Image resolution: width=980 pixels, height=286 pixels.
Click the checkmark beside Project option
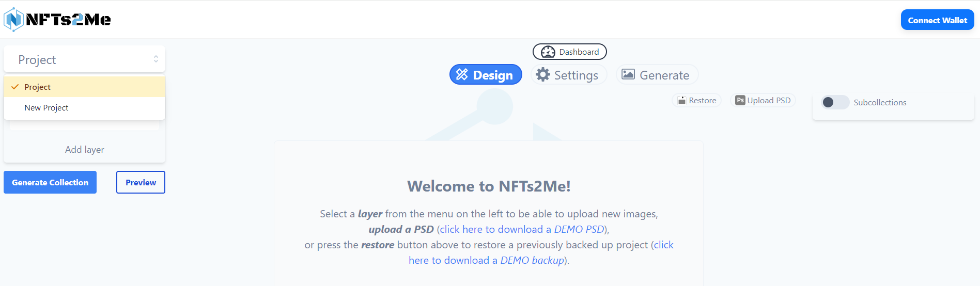[x=15, y=87]
